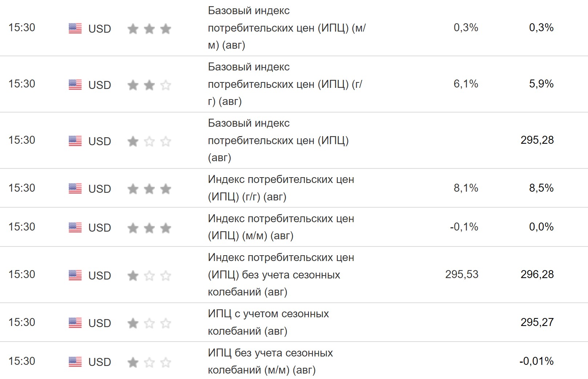The height and width of the screenshot is (379, 588).
Task: Open ИПЦ без учета сезонных колебаний (м/м) event
Action: 270,361
